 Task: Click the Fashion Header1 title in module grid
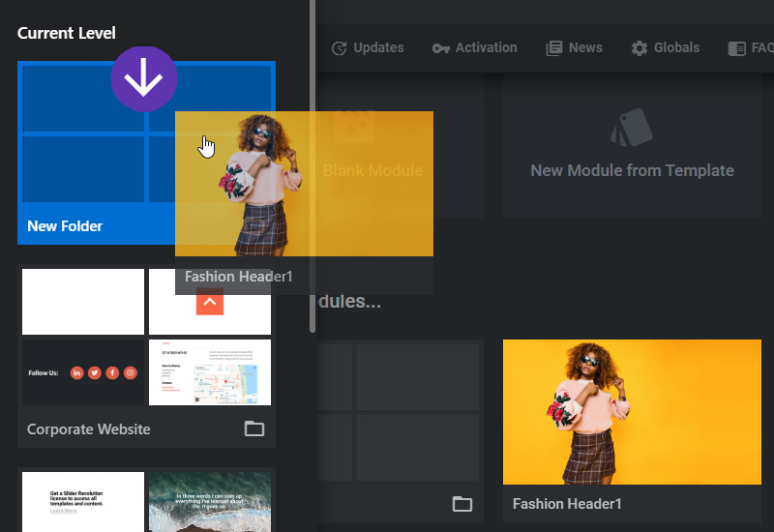[567, 504]
